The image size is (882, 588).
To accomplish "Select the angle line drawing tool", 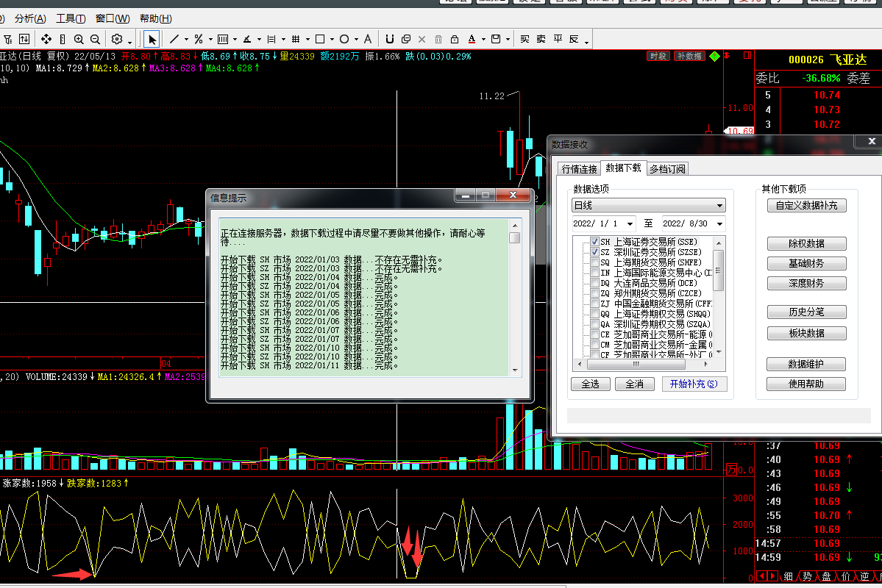I will click(x=247, y=40).
